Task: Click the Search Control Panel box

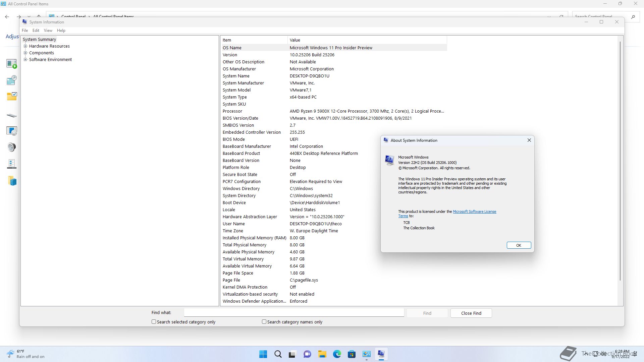Action: click(x=600, y=16)
